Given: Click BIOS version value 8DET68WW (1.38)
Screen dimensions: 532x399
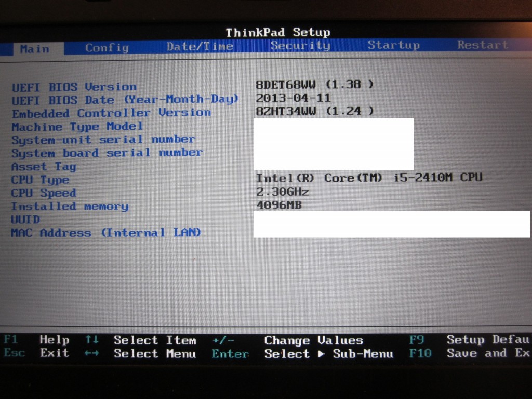Looking at the screenshot, I should coord(314,85).
